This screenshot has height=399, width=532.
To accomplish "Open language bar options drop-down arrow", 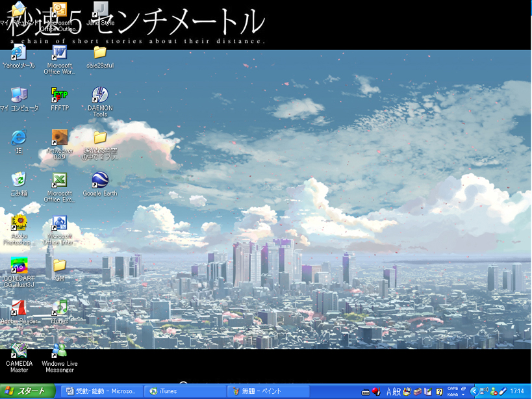I will pyautogui.click(x=463, y=394).
